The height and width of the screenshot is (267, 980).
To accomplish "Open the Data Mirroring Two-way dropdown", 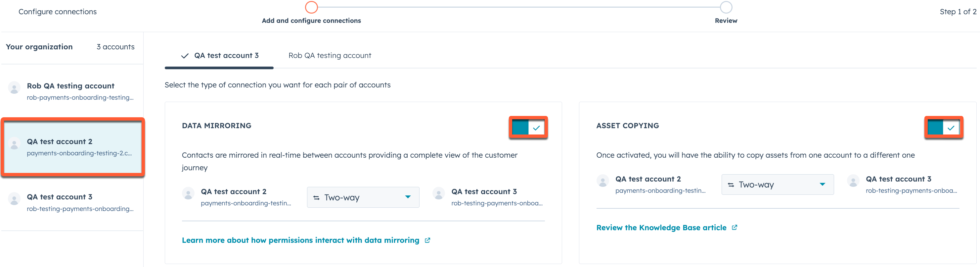I will [363, 197].
